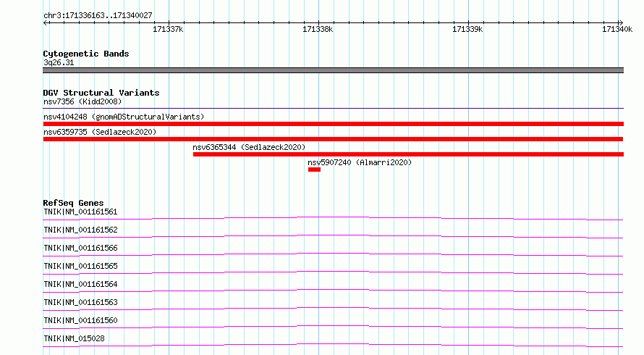This screenshot has width=644, height=355.
Task: Click the 3q26.31 band label
Action: click(59, 62)
